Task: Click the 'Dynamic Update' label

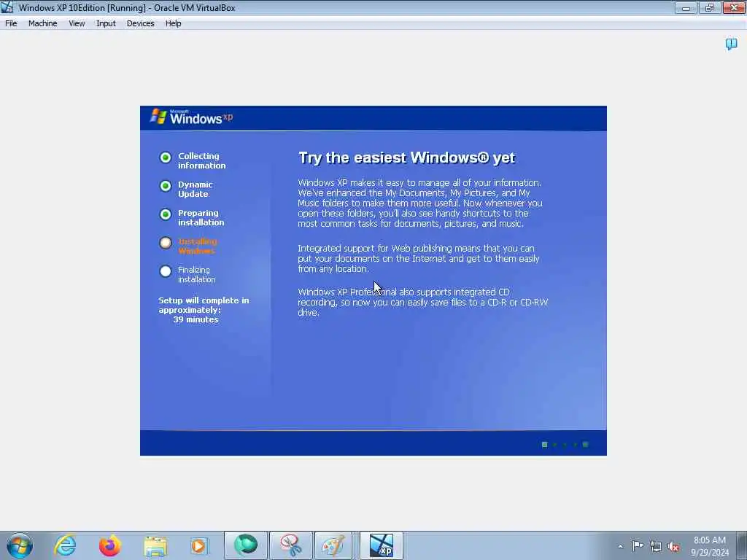Action: coord(195,189)
